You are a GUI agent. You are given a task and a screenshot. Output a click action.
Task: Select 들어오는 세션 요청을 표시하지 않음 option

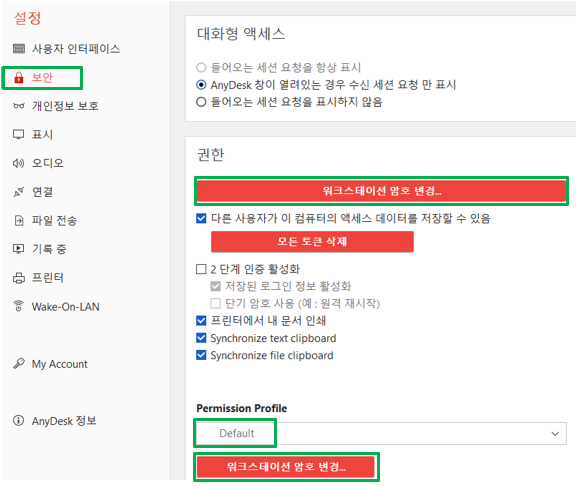(201, 102)
